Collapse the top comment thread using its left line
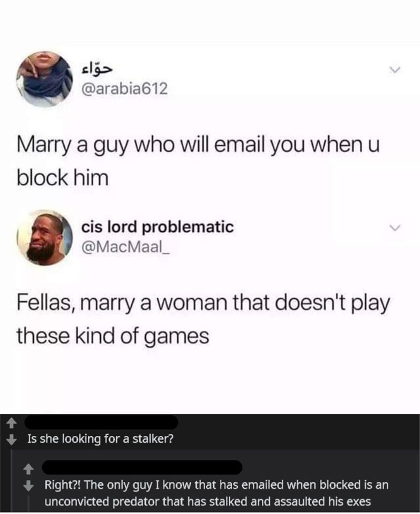420x514 pixels. tap(11, 480)
